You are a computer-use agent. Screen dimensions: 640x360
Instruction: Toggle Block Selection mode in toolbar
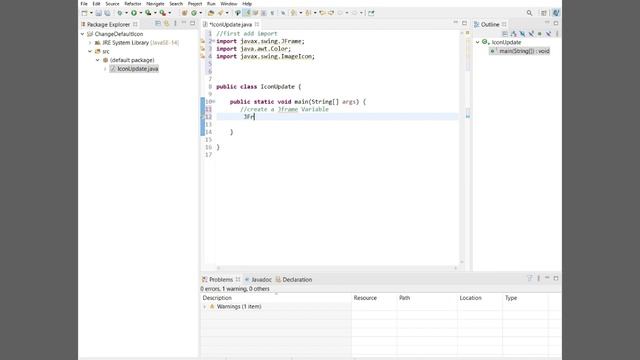point(263,13)
